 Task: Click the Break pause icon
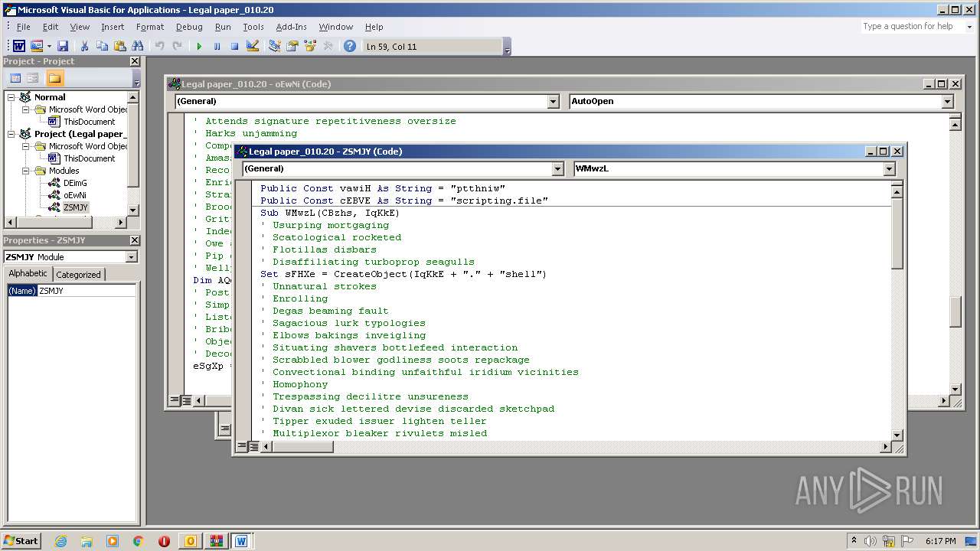[x=217, y=47]
